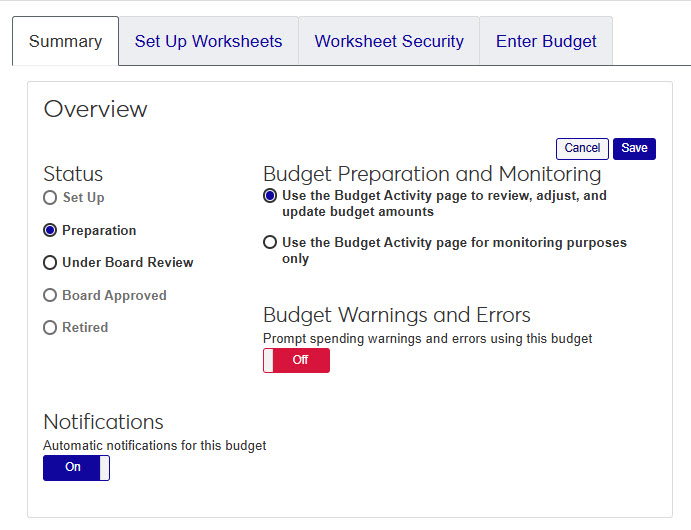Image resolution: width=691 pixels, height=530 pixels.
Task: Disable the automatic Notifications toggle
Action: click(x=76, y=468)
